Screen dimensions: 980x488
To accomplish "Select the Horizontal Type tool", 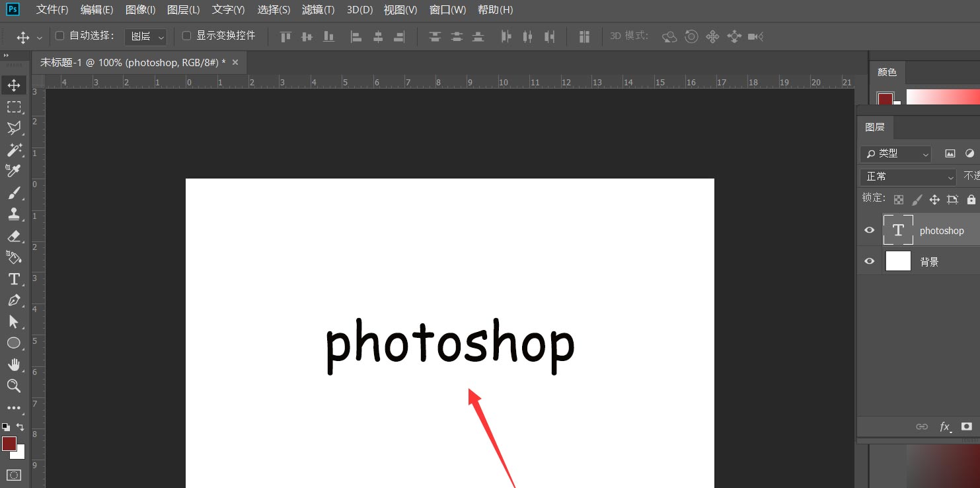I will point(14,279).
